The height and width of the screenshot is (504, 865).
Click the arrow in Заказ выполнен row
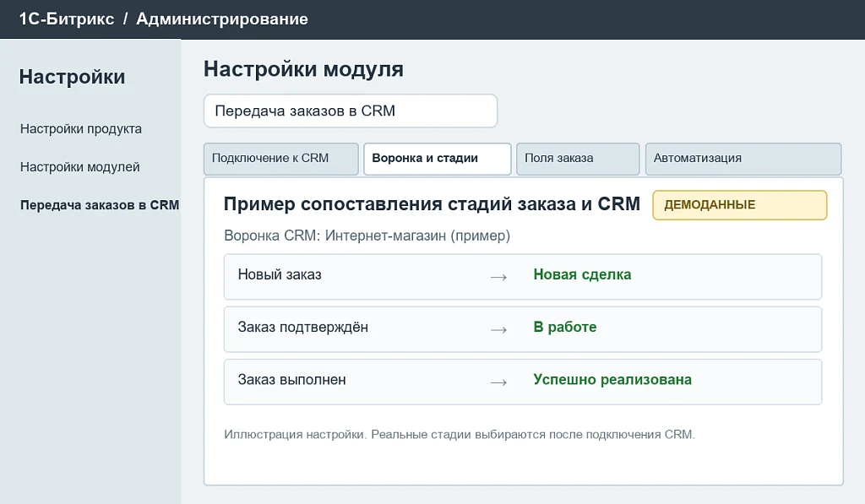498,382
